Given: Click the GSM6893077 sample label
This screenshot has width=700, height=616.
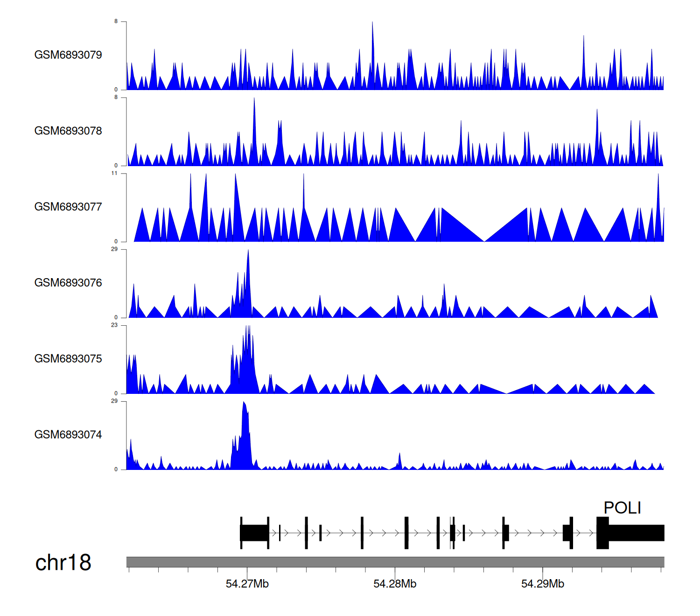Looking at the screenshot, I should [68, 207].
